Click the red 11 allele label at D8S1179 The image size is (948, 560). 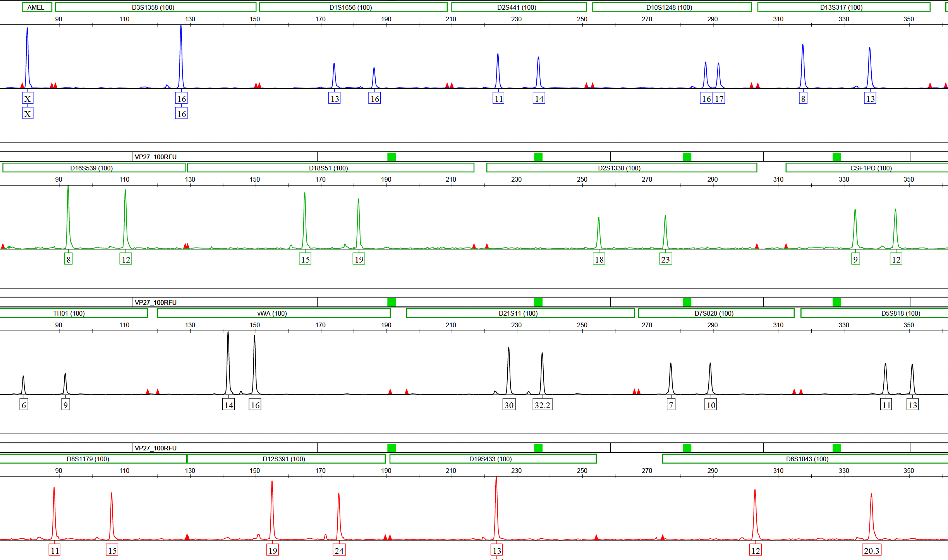(x=55, y=551)
